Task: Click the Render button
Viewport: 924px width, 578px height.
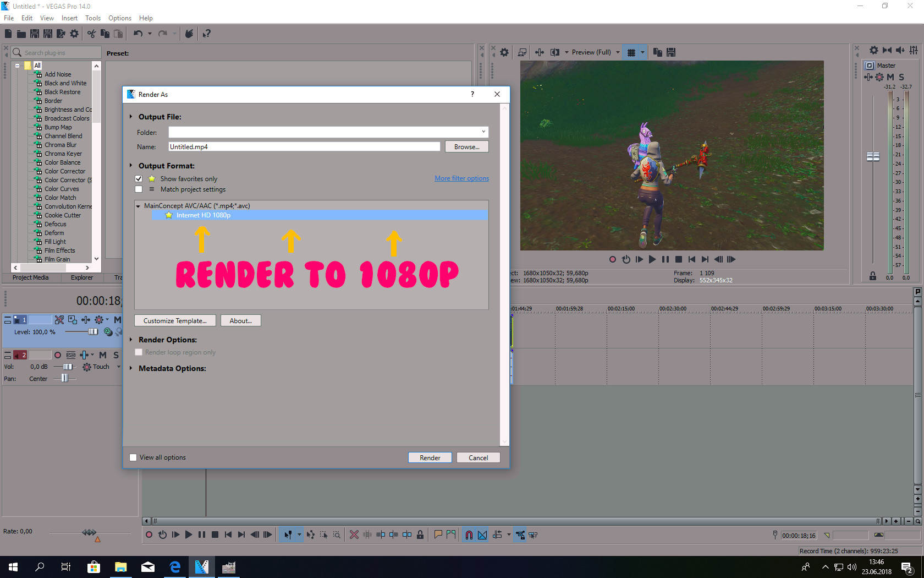Action: [x=430, y=457]
